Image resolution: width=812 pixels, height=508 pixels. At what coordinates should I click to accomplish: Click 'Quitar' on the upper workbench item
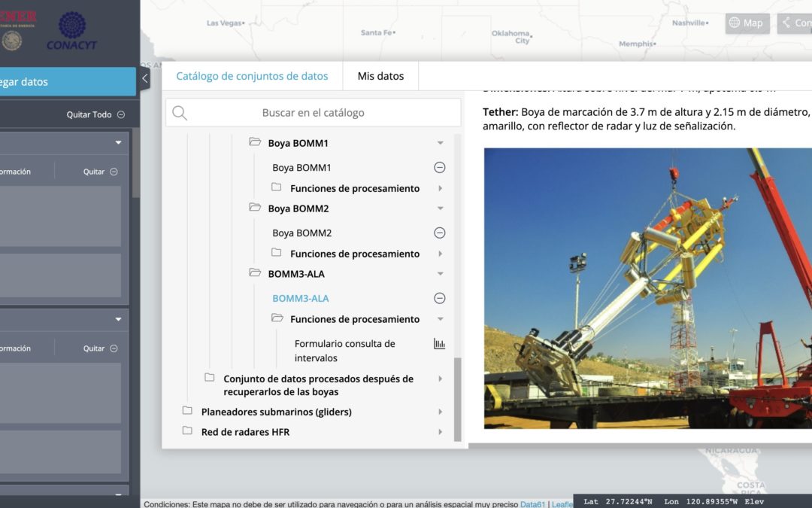click(x=101, y=172)
